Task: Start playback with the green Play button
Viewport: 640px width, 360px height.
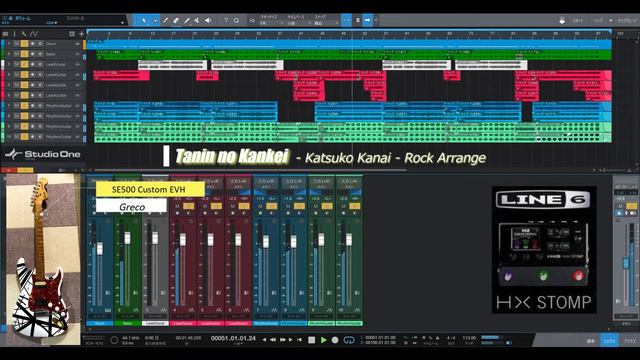Action: (x=324, y=340)
